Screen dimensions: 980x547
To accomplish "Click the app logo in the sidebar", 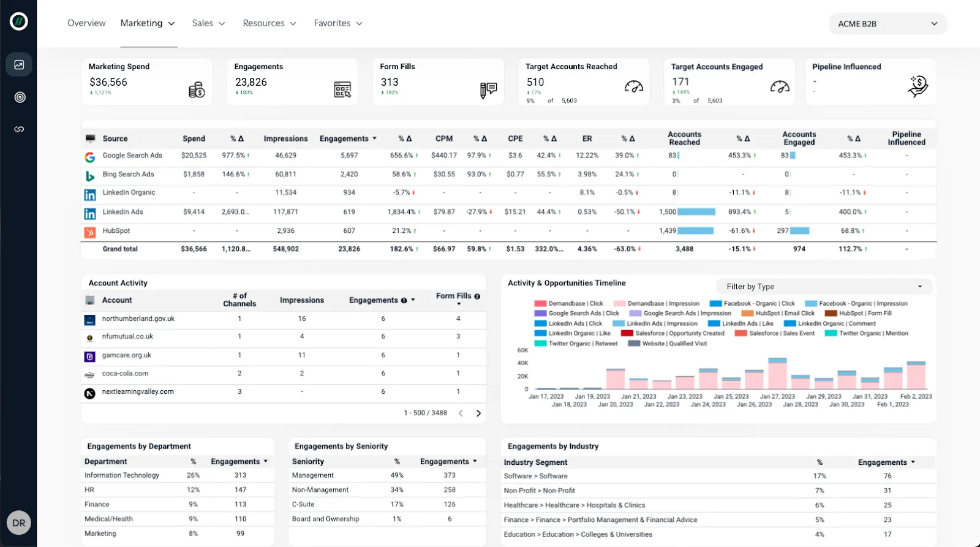I will tap(19, 21).
